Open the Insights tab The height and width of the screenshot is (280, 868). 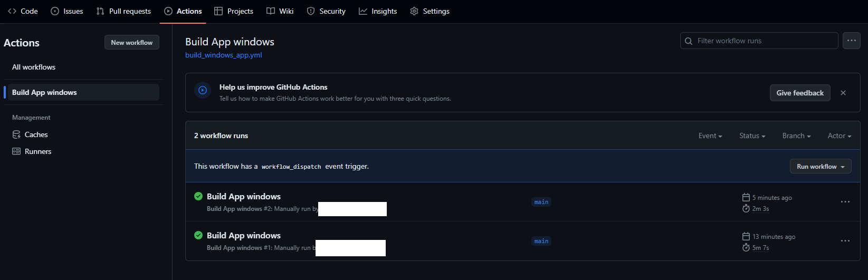(378, 11)
